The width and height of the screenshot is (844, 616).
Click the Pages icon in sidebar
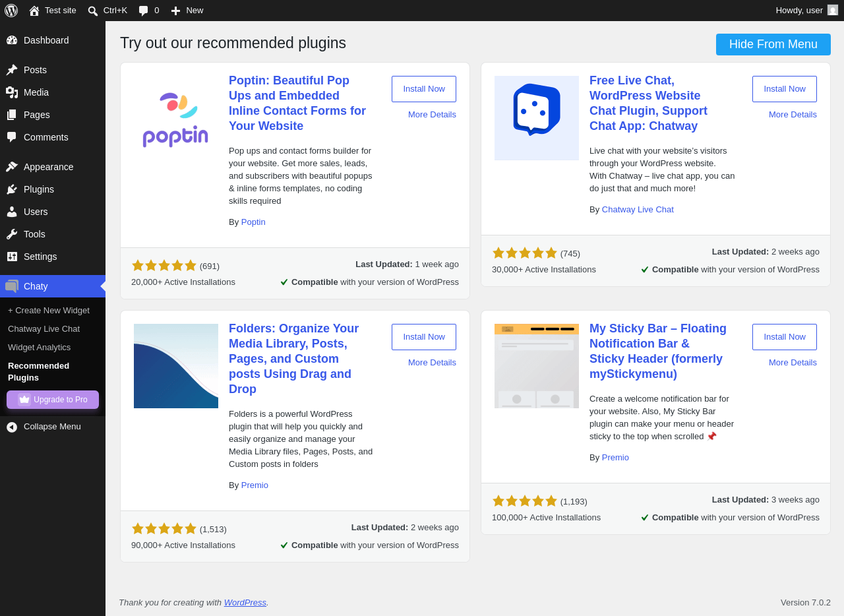pos(12,115)
